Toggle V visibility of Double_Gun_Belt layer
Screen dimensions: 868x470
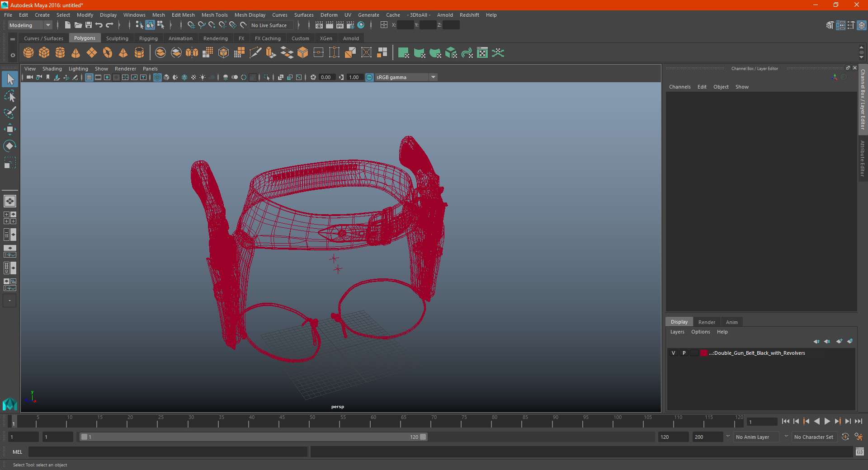point(673,353)
